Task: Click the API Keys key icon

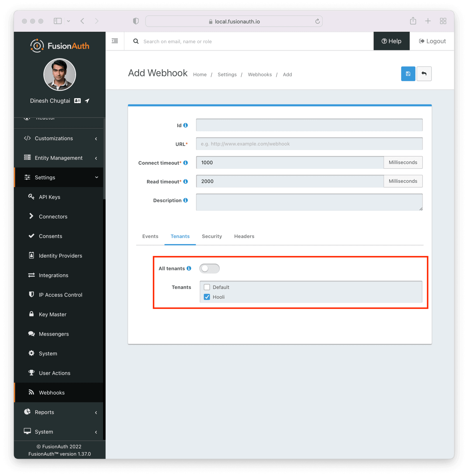Action: click(31, 196)
